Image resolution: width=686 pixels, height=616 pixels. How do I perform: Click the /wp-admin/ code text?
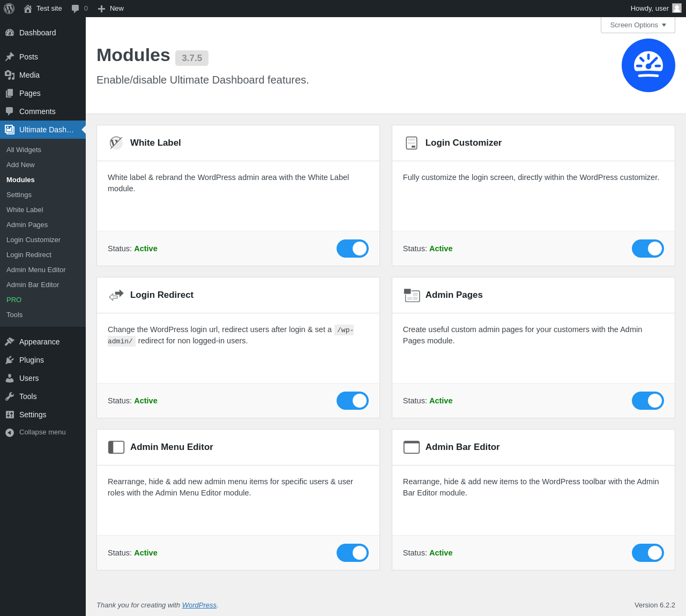click(x=230, y=335)
